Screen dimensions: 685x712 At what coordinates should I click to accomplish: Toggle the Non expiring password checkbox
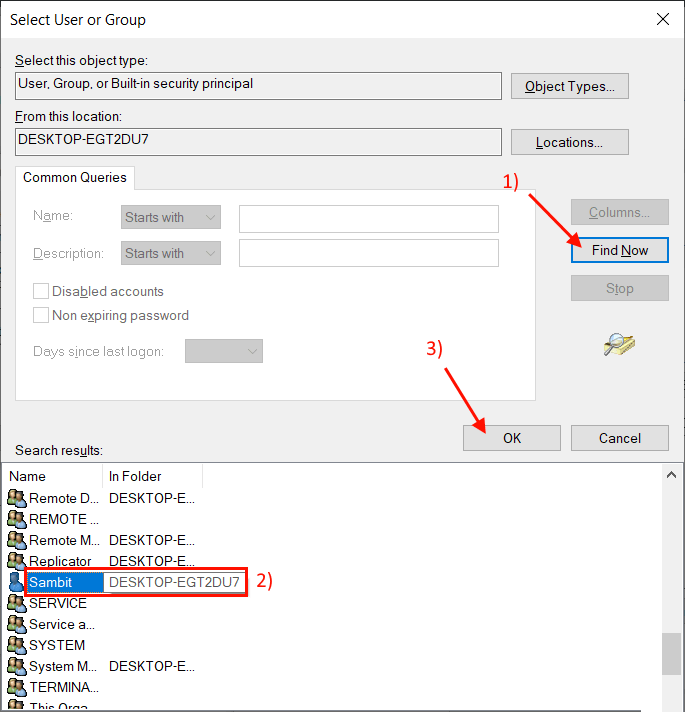coord(41,315)
